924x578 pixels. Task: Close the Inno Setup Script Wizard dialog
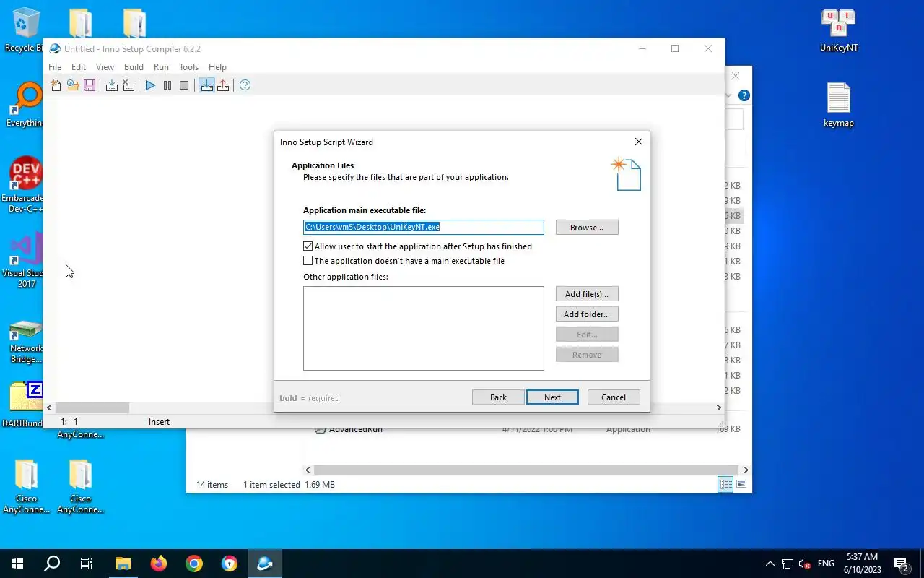(638, 142)
